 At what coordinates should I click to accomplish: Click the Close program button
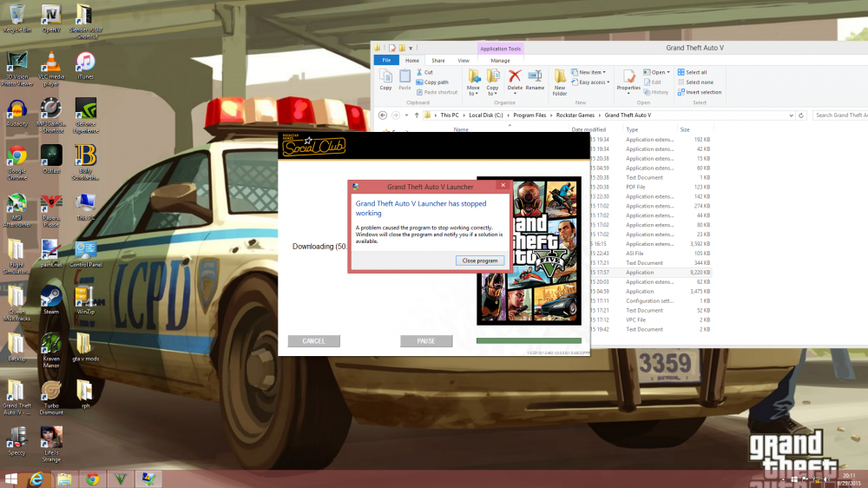[x=479, y=260]
